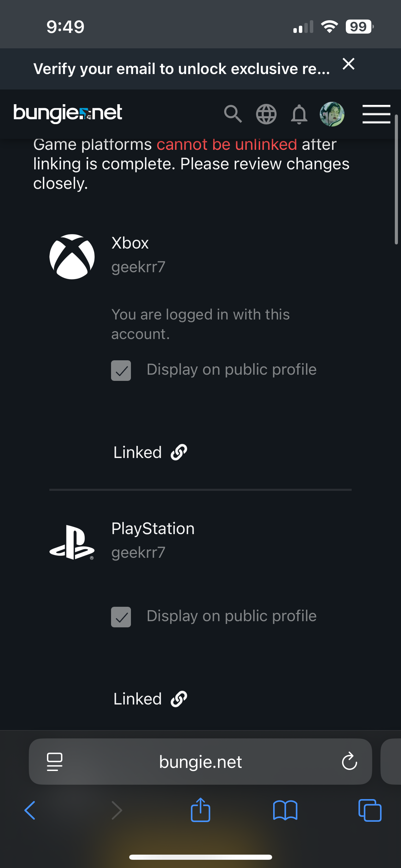
Task: Reload the page in Safari
Action: [x=349, y=761]
